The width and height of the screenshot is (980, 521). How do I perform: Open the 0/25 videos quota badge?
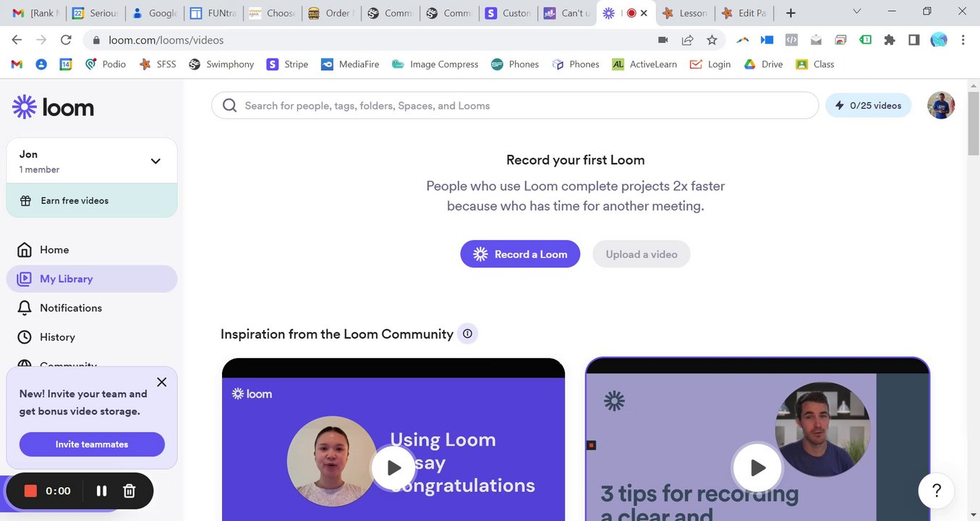click(868, 106)
